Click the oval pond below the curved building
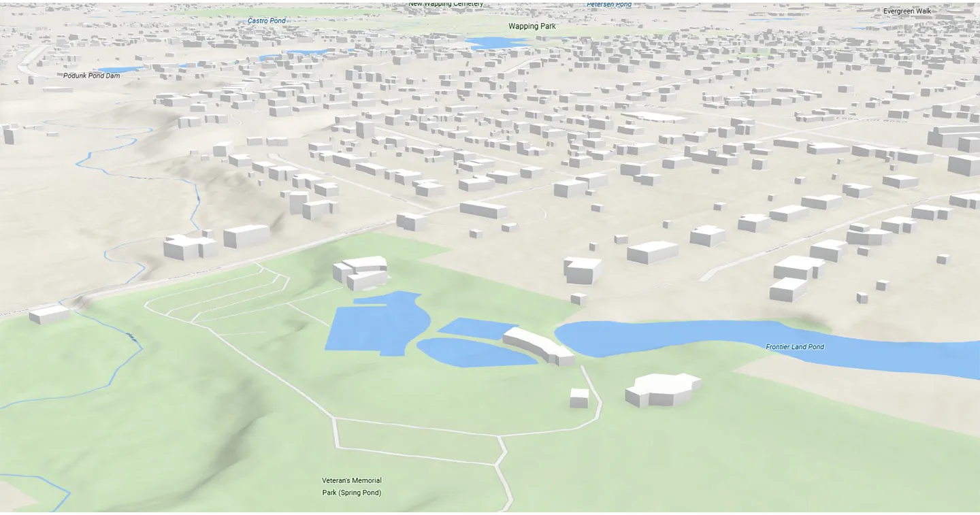The image size is (980, 515). [470, 352]
